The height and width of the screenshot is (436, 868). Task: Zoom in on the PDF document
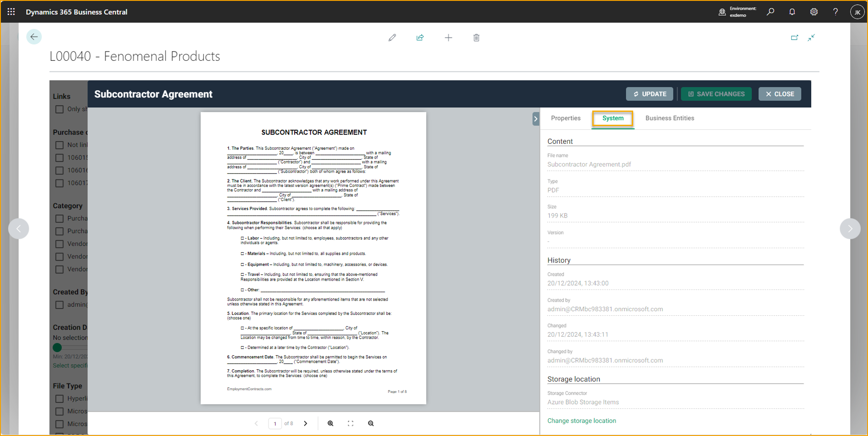point(330,424)
